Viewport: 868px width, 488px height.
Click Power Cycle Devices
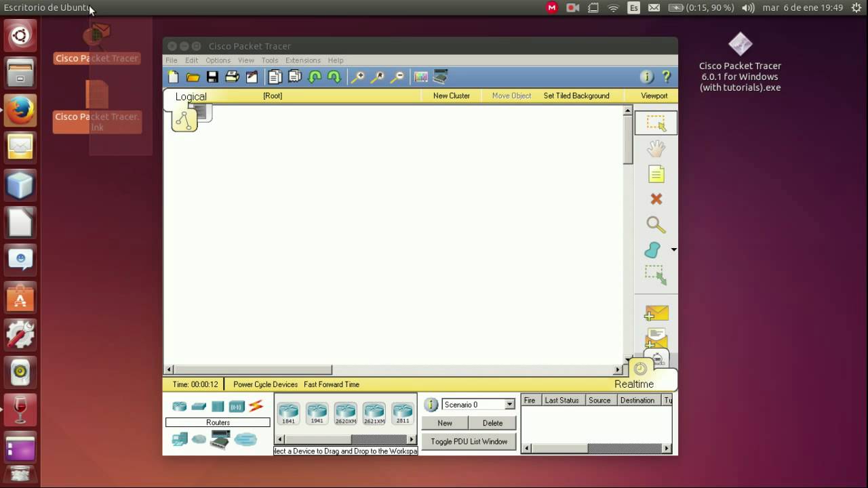point(266,384)
